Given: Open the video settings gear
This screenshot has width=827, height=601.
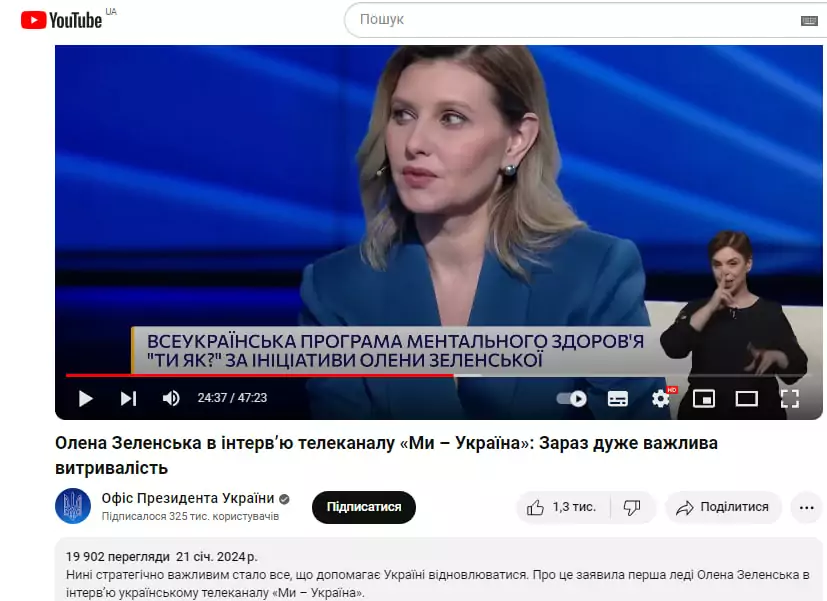Looking at the screenshot, I should click(660, 398).
